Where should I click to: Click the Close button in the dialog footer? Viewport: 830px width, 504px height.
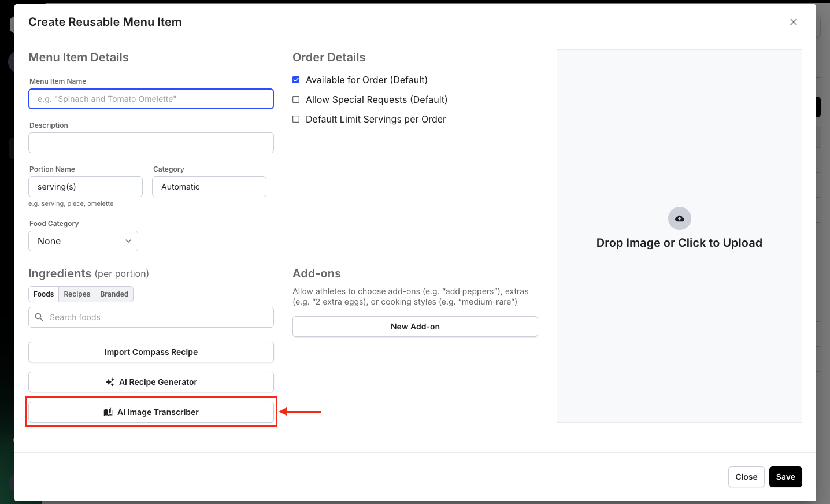point(746,477)
